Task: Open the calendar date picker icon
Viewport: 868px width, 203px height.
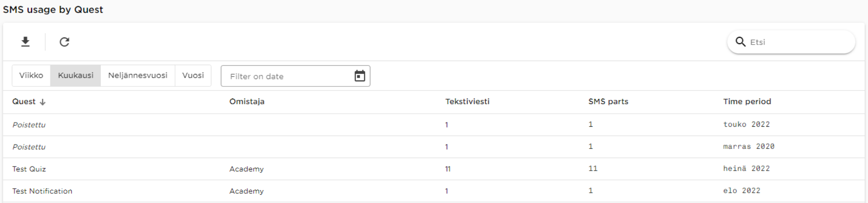Action: (x=360, y=76)
